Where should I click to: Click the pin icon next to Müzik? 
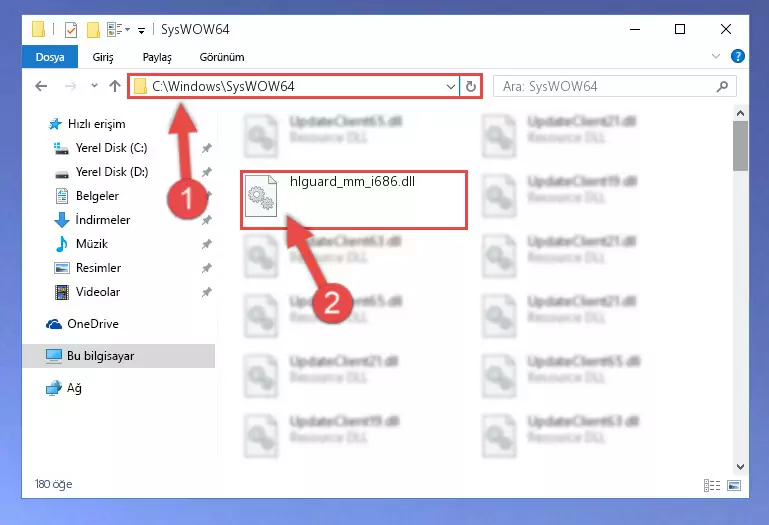click(206, 244)
